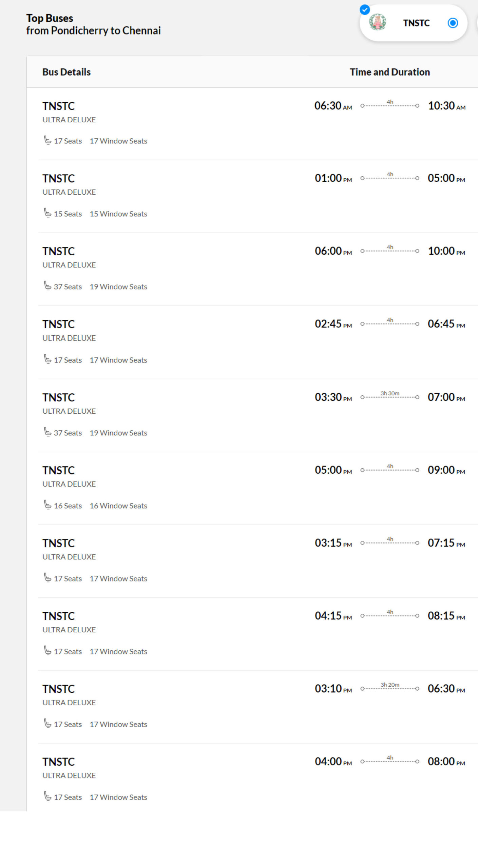Click the Bus Details column header
Image resolution: width=478 pixels, height=868 pixels.
pos(66,72)
